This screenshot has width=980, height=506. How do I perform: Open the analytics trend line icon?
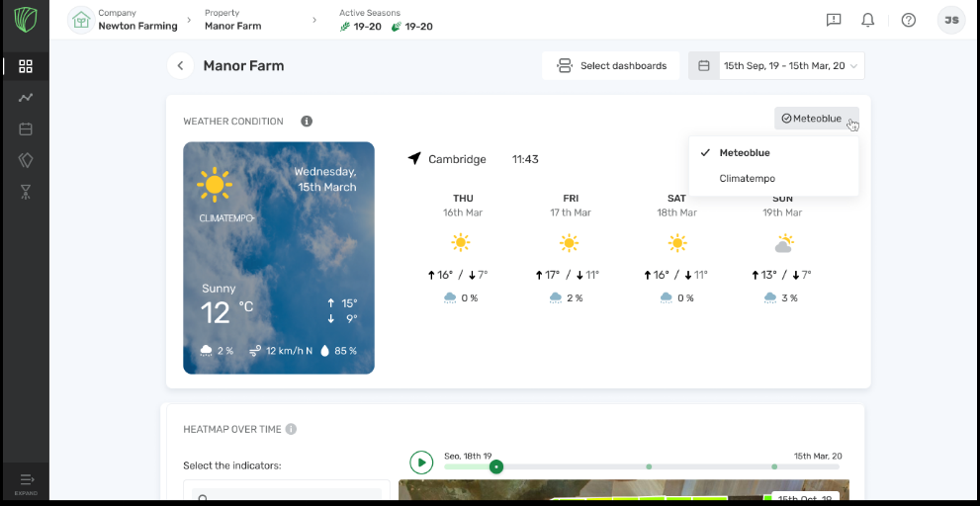(26, 98)
